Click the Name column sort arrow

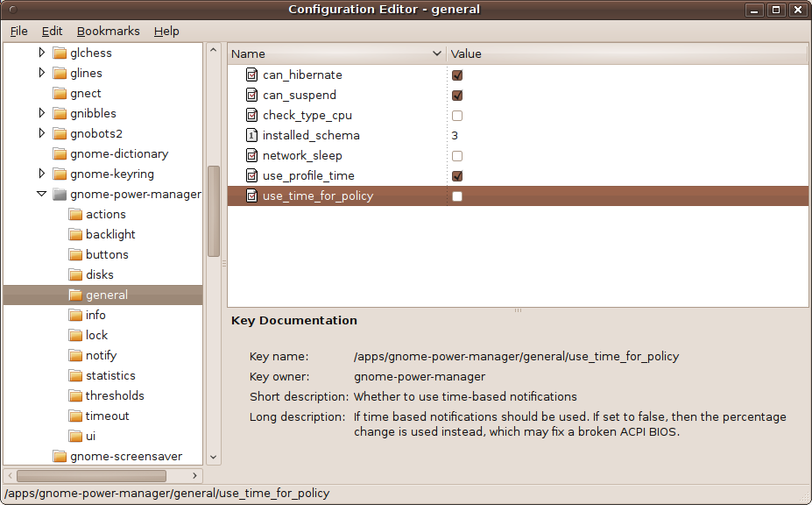(x=436, y=53)
